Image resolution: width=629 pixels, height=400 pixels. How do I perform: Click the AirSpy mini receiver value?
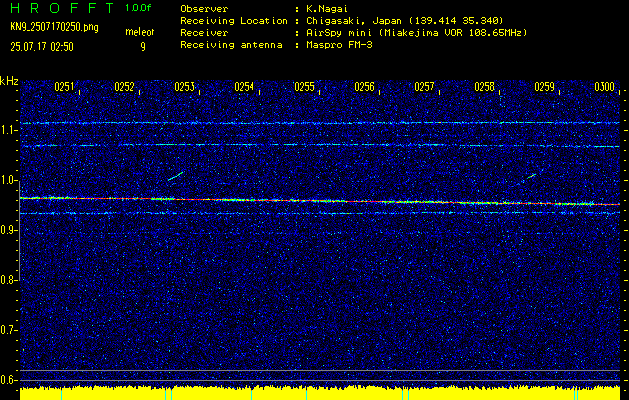(x=416, y=33)
